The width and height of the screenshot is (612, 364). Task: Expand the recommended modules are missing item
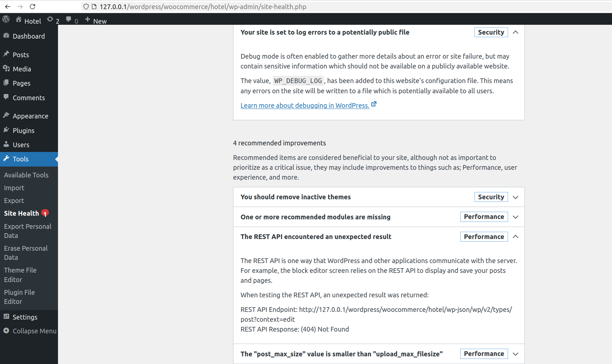click(x=515, y=217)
